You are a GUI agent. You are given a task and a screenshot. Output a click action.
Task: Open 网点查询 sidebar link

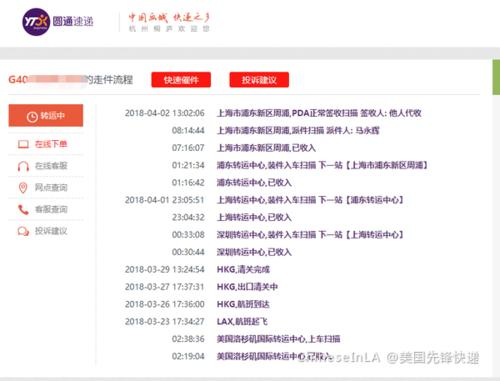(x=46, y=188)
